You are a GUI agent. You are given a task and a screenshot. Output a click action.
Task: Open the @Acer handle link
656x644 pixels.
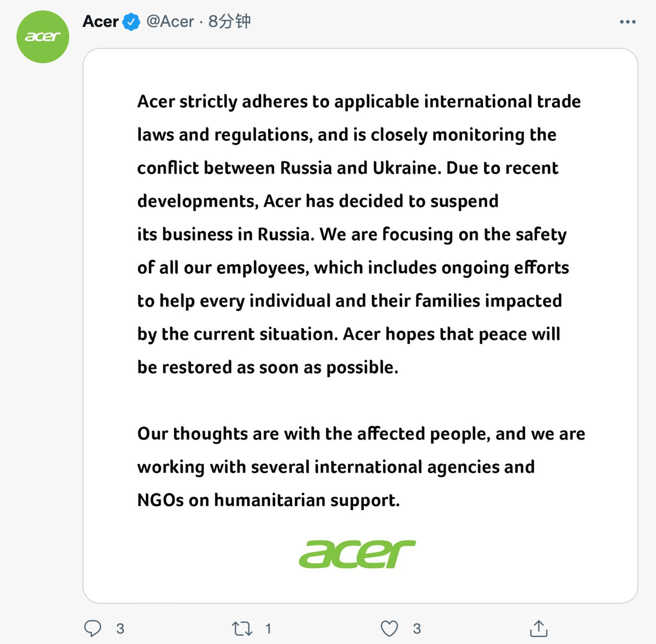[x=170, y=21]
